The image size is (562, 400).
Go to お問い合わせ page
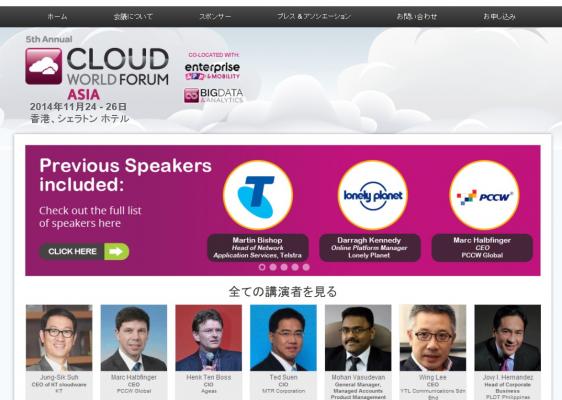[416, 16]
